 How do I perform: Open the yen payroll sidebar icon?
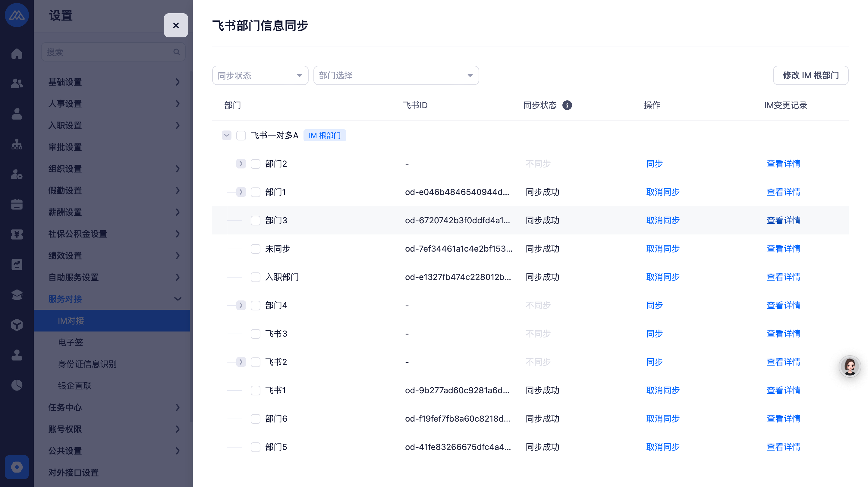point(17,234)
